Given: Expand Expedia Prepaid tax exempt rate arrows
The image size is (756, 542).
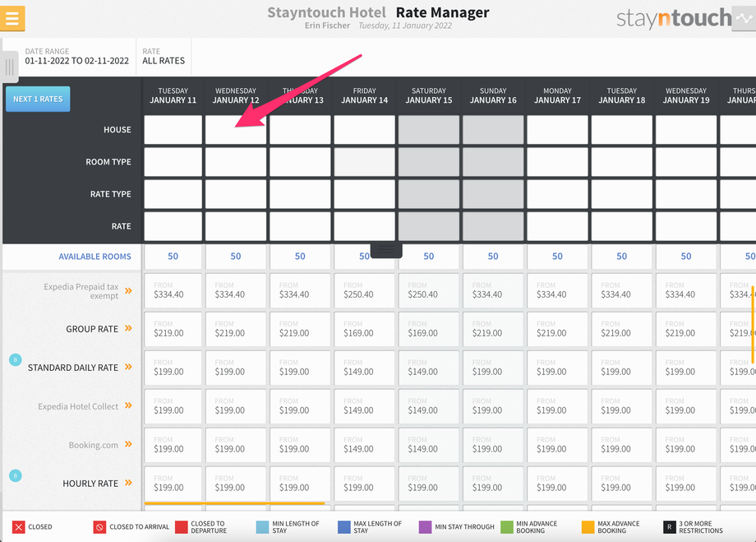Looking at the screenshot, I should pos(128,290).
